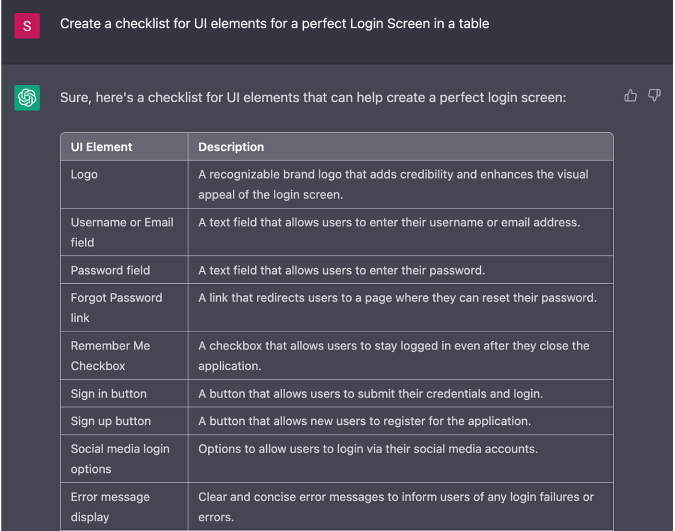Select the "Logo" table cell
Image resolution: width=675 pixels, height=531 pixels.
coord(84,174)
